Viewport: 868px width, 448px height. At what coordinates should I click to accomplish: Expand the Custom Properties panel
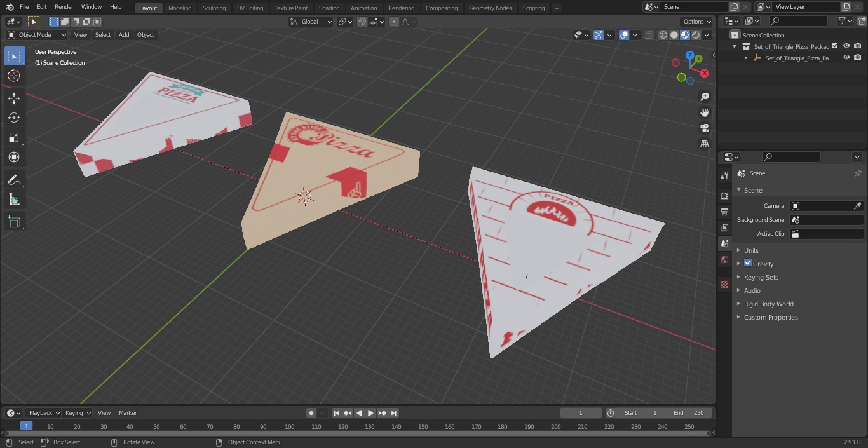click(x=770, y=317)
